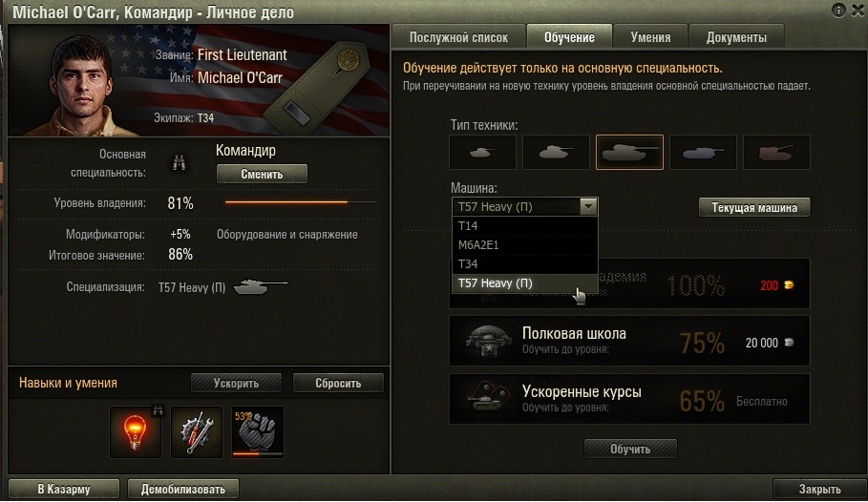Choose Ускоренные курсы 65% free training

(x=629, y=399)
